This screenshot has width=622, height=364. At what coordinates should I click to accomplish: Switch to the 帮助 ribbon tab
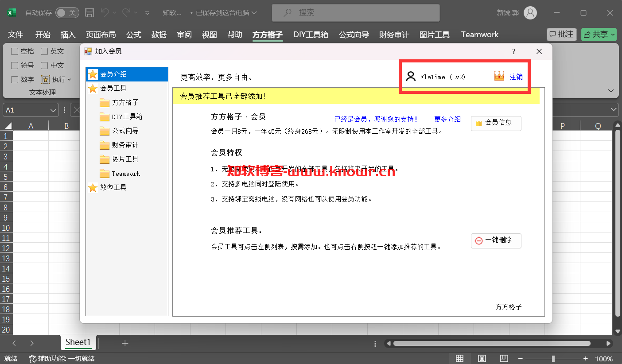pos(234,35)
